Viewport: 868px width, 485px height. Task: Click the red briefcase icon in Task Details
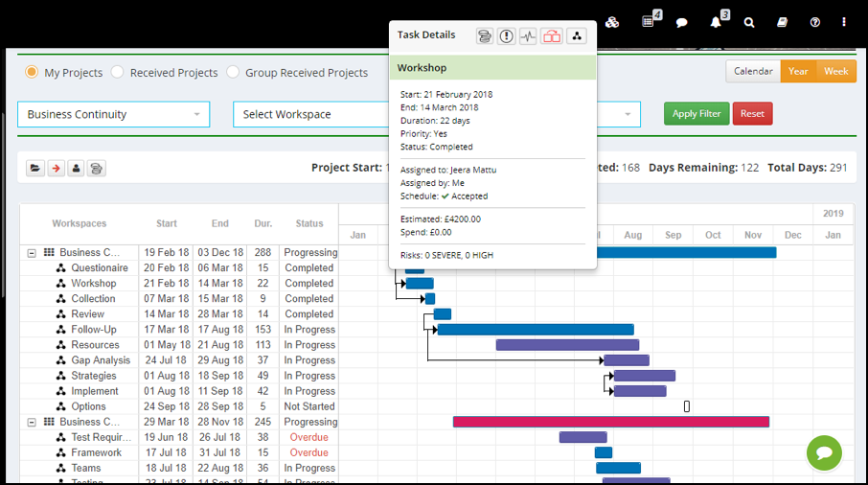pyautogui.click(x=551, y=36)
